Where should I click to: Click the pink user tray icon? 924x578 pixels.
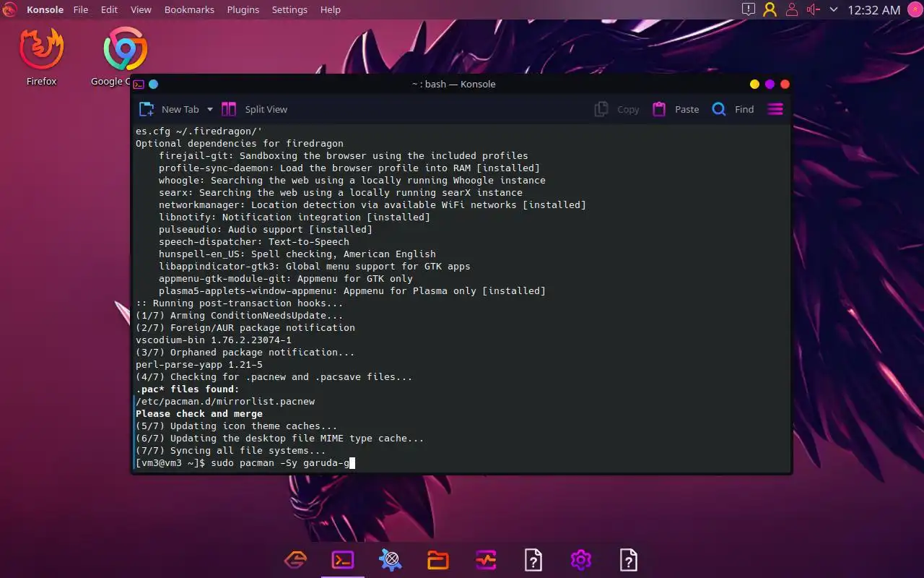[x=792, y=9]
